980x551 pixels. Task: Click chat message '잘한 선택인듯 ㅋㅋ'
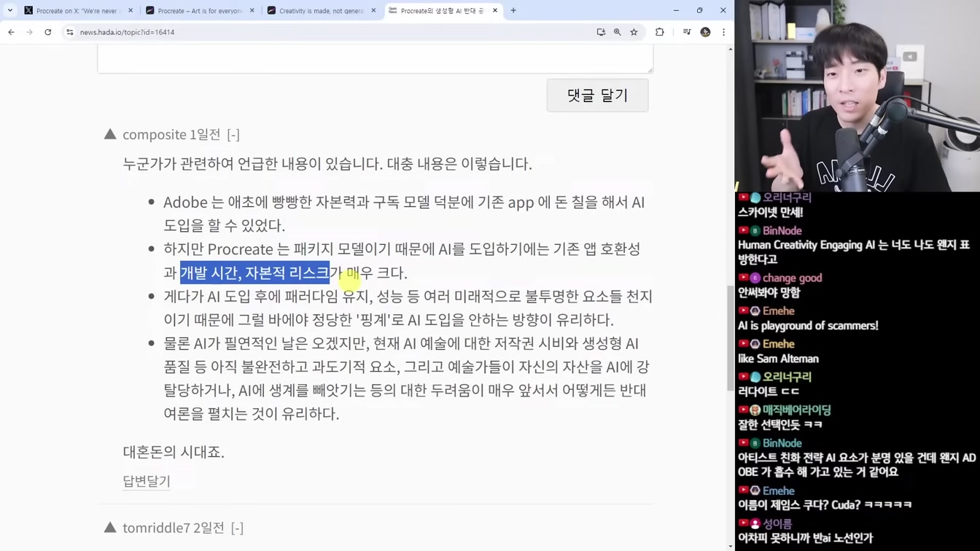pyautogui.click(x=779, y=424)
